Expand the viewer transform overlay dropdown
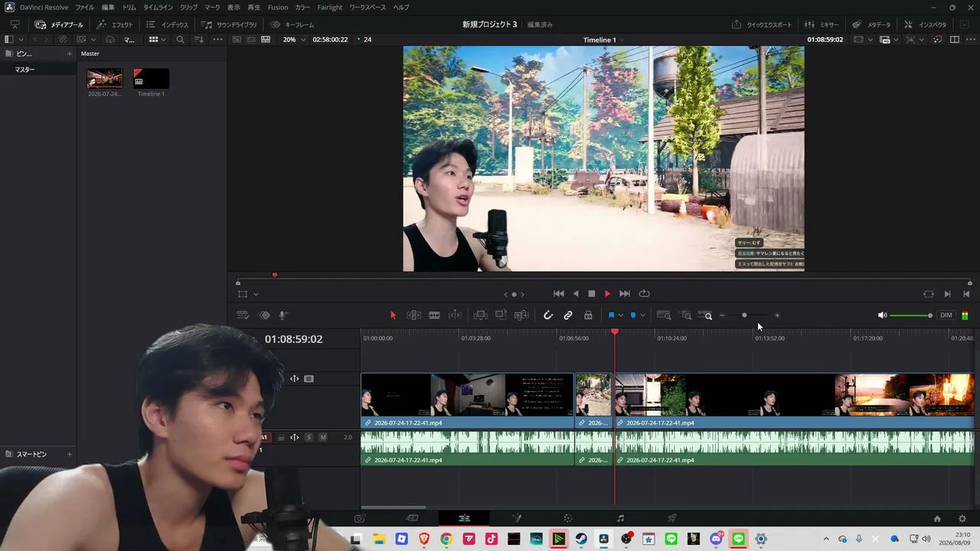 [x=256, y=294]
